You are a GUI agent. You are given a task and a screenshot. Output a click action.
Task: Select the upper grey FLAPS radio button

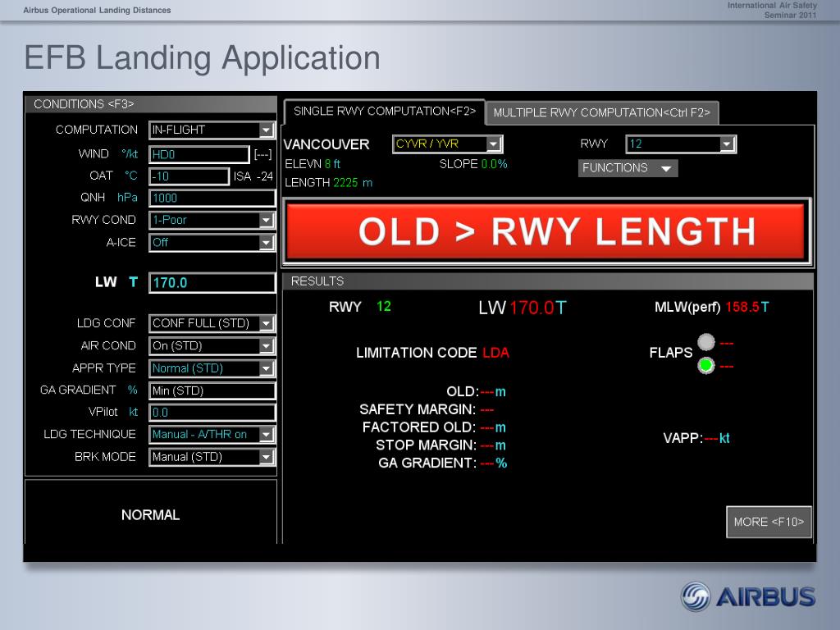click(x=706, y=342)
